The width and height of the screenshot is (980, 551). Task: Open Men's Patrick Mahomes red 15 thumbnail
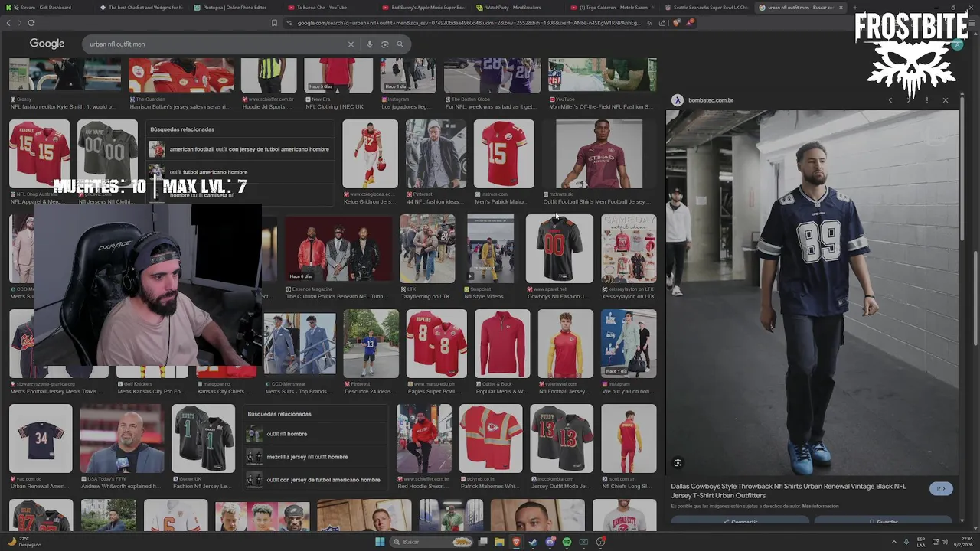click(x=504, y=154)
